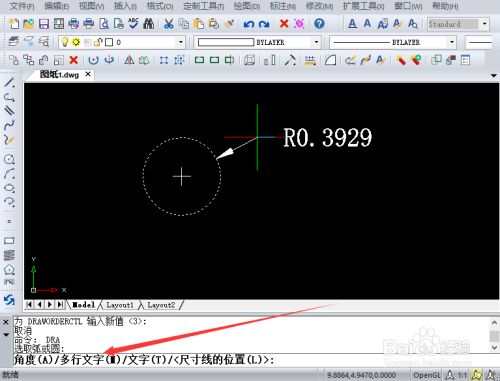Click the Paste clipboard icon
Screen dimensions: 500x381
pos(199,24)
